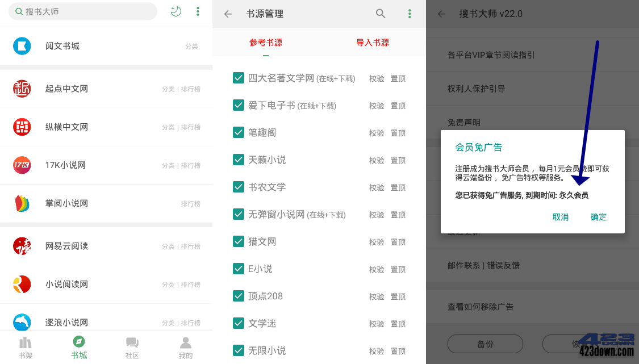Uncheck the 天籁小说 book source

coord(239,160)
